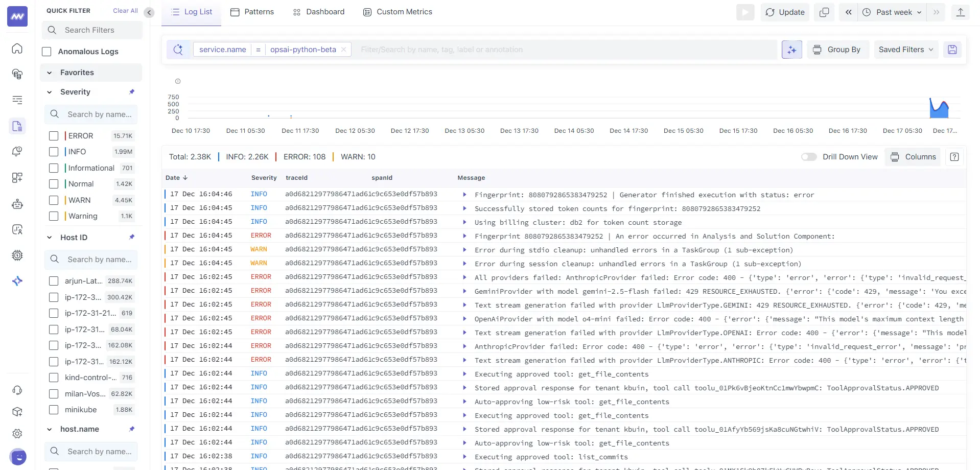Toggle the Drill Down View switch
Image resolution: width=980 pixels, height=470 pixels.
pyautogui.click(x=808, y=157)
